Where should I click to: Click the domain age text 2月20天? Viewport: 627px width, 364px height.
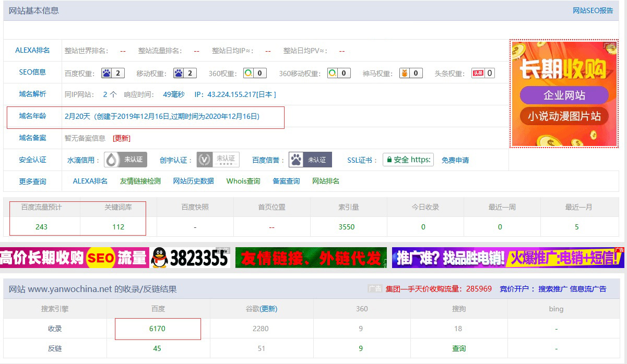point(77,116)
